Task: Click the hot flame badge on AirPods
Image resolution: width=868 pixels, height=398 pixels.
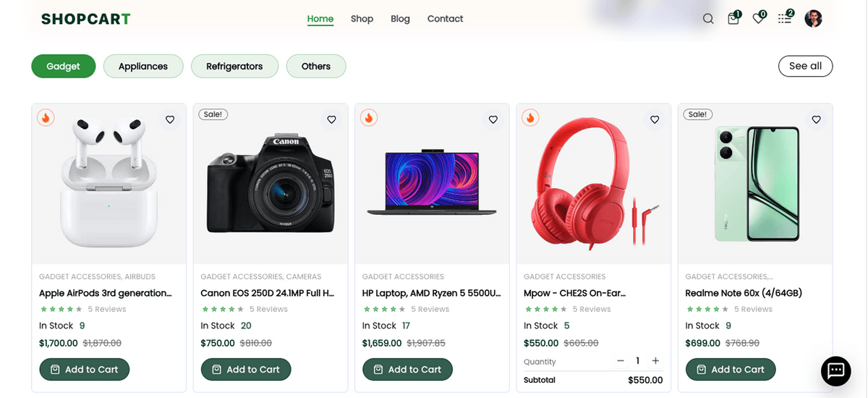Action: coord(46,117)
